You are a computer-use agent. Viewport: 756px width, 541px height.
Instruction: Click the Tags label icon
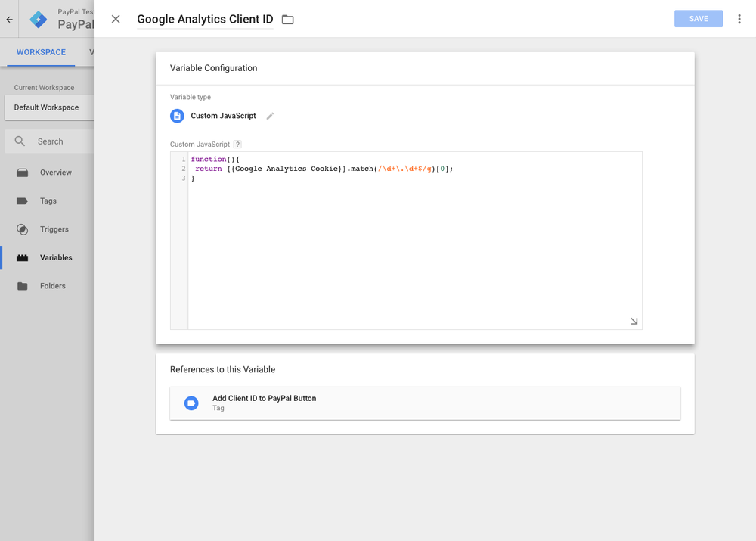(x=22, y=201)
